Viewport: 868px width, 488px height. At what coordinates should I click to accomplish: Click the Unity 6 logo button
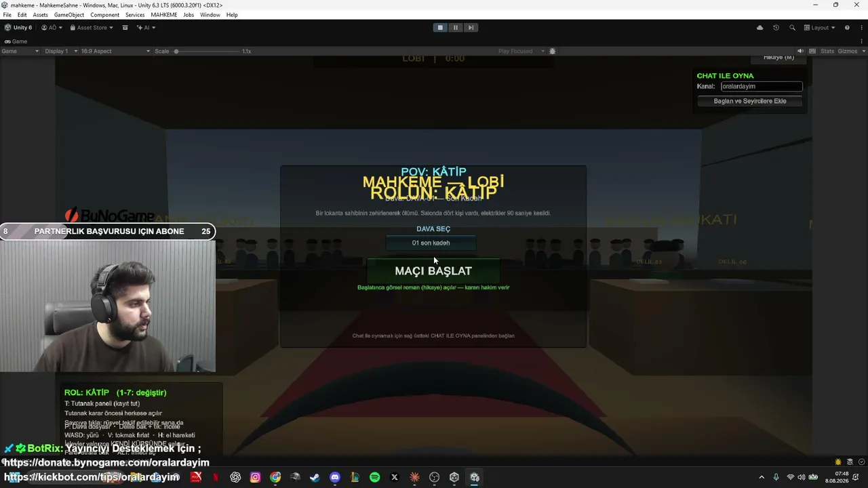pyautogui.click(x=18, y=28)
